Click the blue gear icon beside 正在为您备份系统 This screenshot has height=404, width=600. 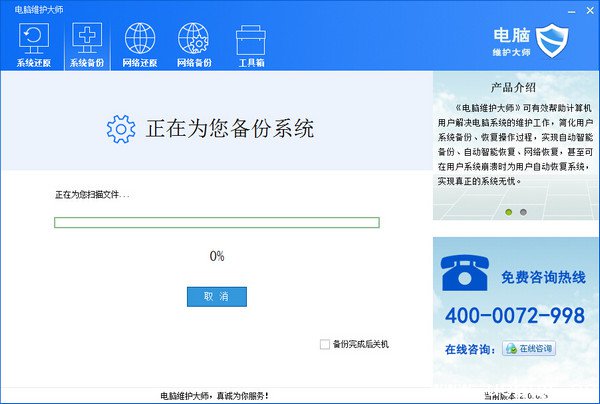[121, 129]
